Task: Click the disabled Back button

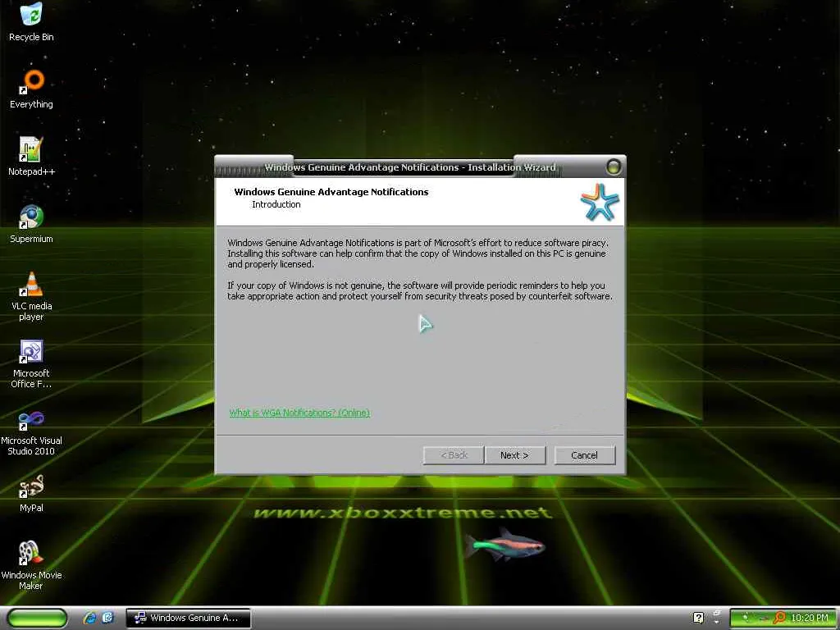Action: 453,455
